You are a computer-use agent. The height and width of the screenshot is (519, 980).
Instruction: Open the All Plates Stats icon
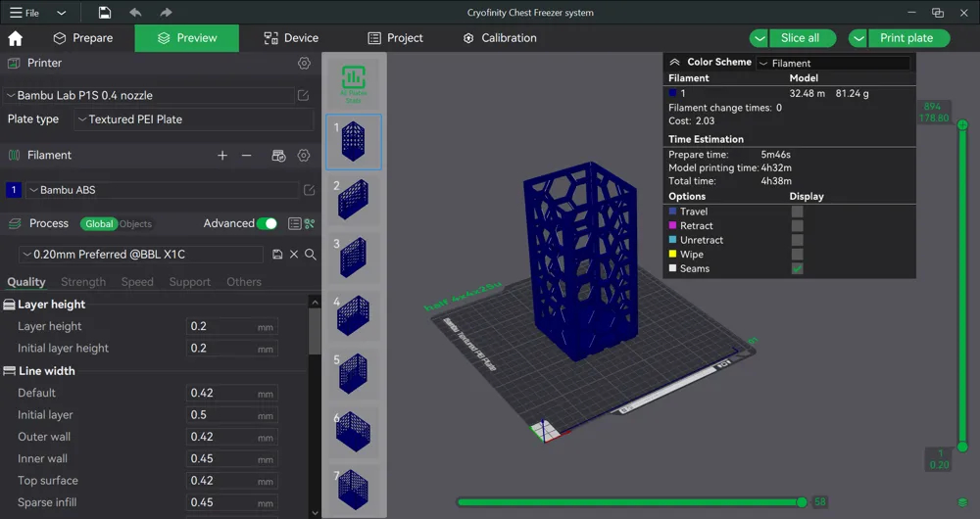pos(354,83)
